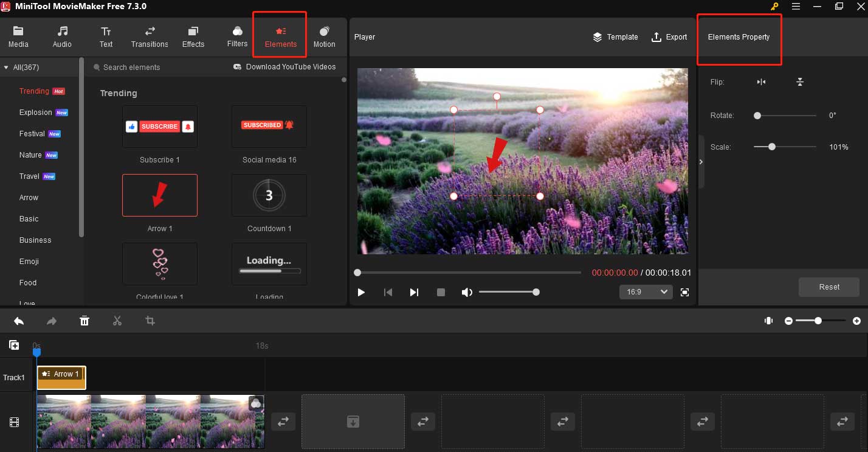The height and width of the screenshot is (452, 868).
Task: Open the hamburger main menu
Action: (x=796, y=6)
